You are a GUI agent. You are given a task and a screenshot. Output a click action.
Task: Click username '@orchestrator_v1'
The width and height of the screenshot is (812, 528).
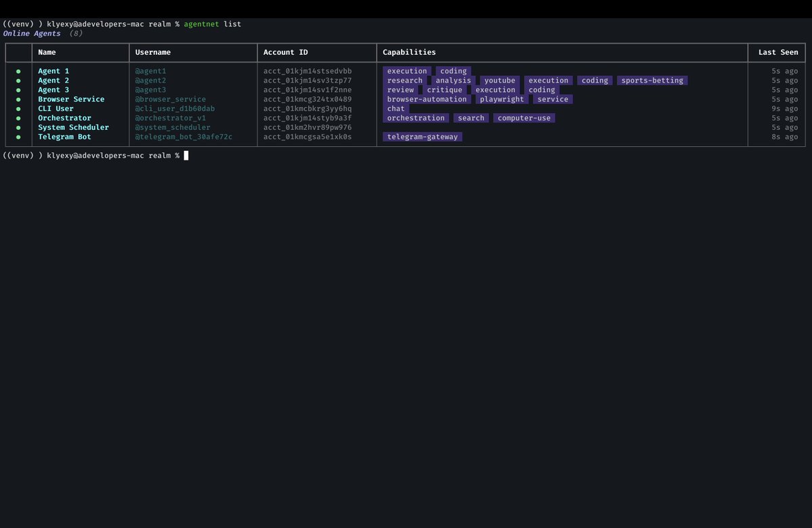coord(171,118)
